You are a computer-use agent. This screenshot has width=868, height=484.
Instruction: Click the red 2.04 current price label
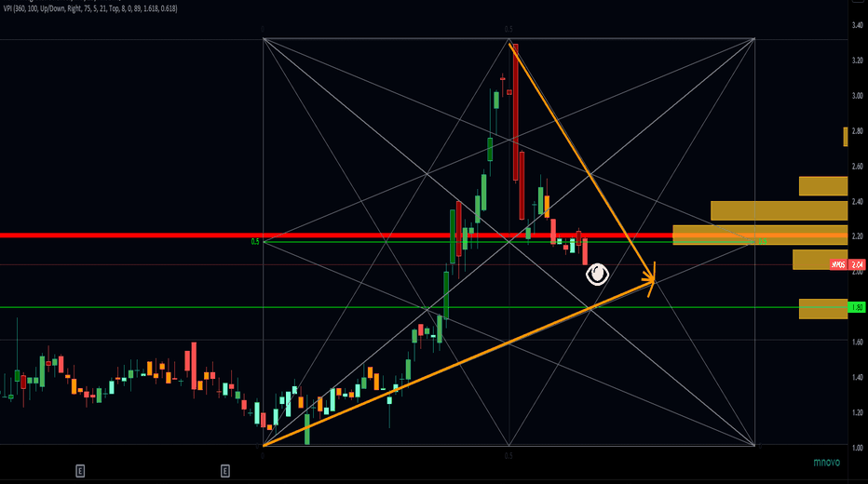(x=856, y=265)
